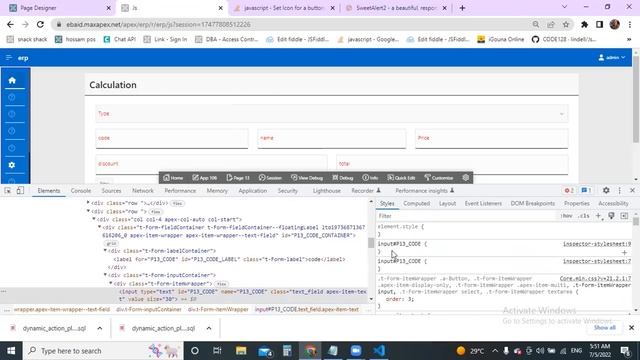
Task: Click the name input field
Action: pyautogui.click(x=332, y=138)
